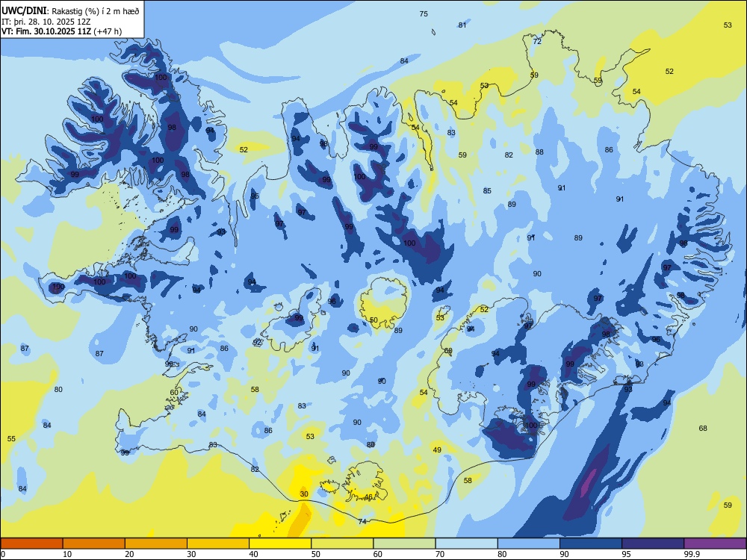Click the pale yellow 50–60 legend swatch

tap(343, 544)
